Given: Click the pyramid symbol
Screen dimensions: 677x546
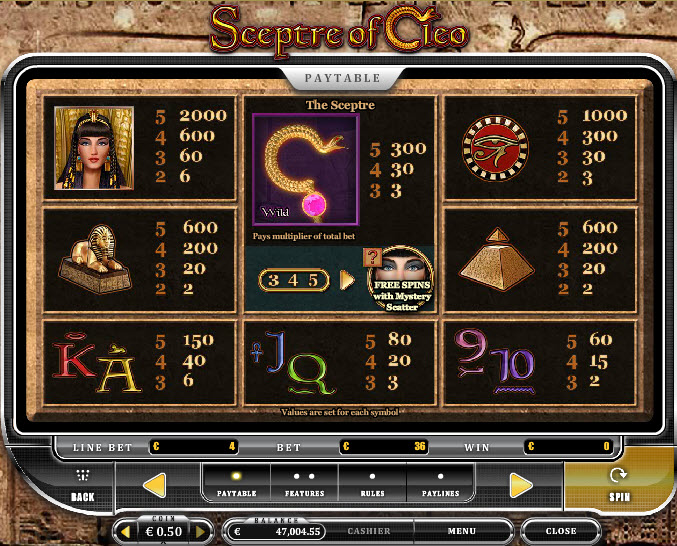Looking at the screenshot, I should point(497,259).
